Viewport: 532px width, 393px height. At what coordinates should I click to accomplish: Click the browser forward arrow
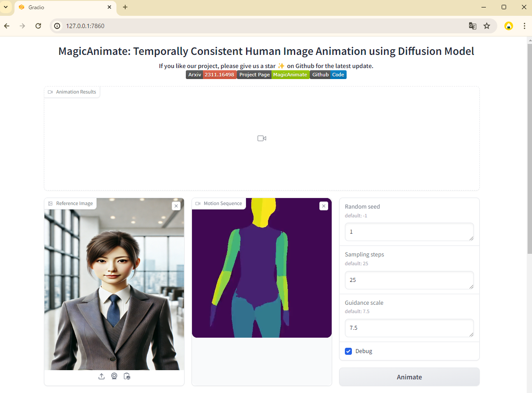pyautogui.click(x=22, y=26)
